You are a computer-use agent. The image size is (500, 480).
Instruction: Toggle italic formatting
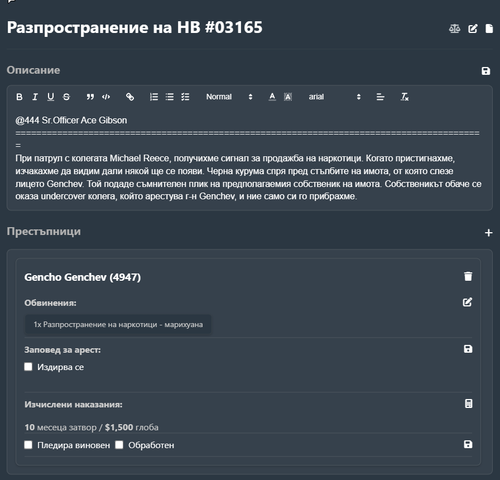click(35, 97)
